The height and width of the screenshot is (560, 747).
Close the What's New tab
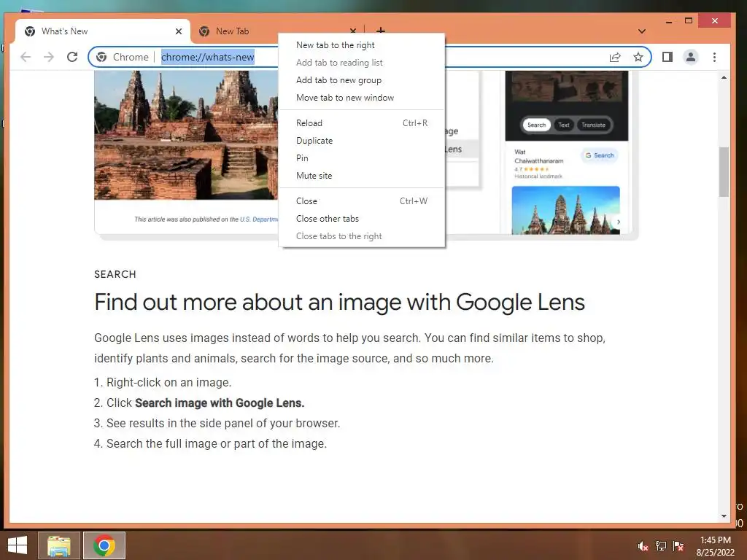(x=179, y=31)
